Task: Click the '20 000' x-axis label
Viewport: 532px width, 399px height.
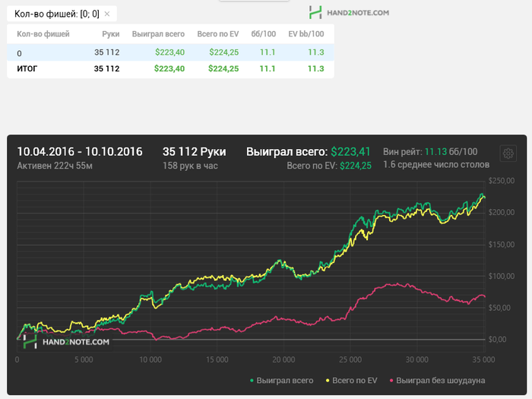Action: coord(283,359)
